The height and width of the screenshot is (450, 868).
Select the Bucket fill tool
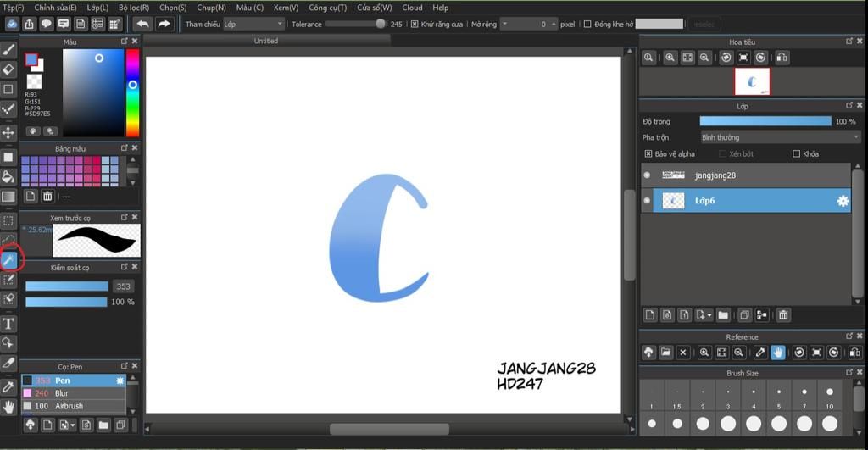point(8,176)
